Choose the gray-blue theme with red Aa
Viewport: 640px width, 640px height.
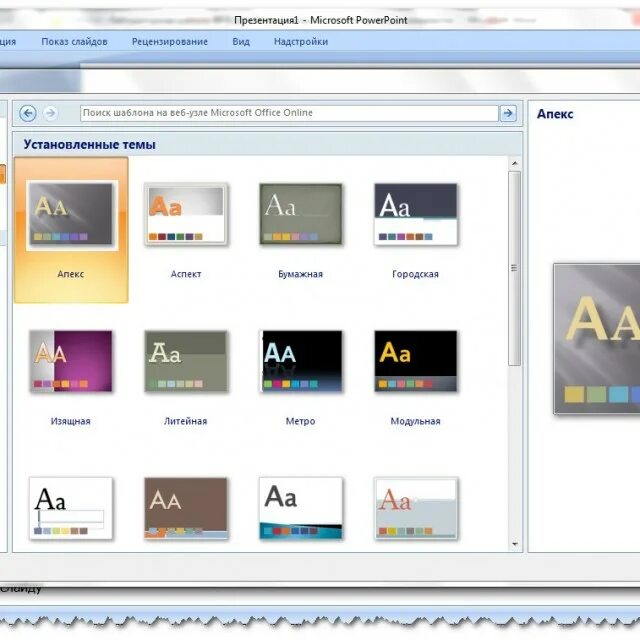(x=416, y=508)
